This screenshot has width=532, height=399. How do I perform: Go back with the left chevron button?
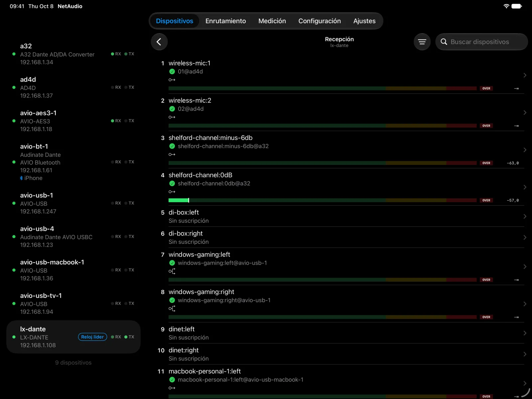pyautogui.click(x=159, y=42)
